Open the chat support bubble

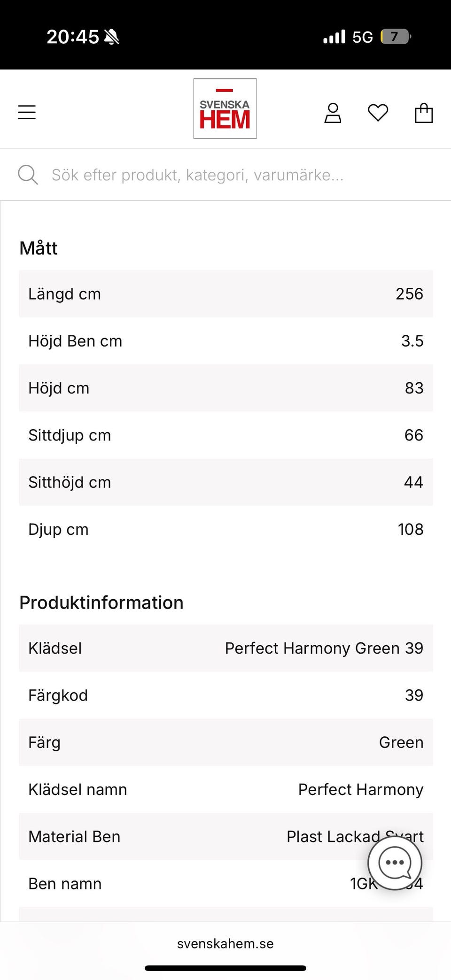point(395,863)
